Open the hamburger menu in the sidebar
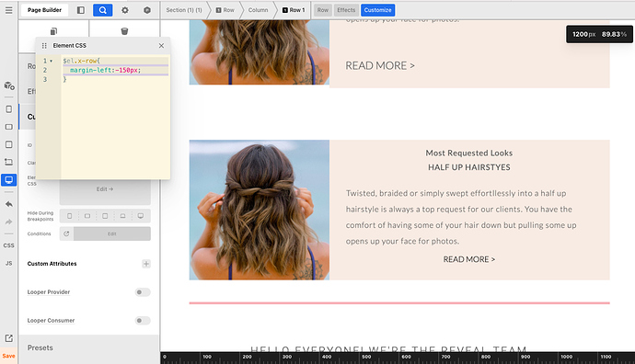635x364 pixels. [x=8, y=10]
